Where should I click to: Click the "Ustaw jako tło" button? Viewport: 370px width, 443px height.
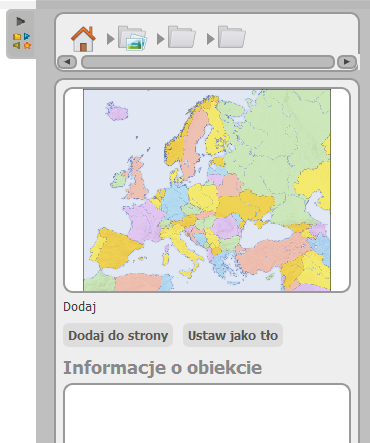click(233, 335)
